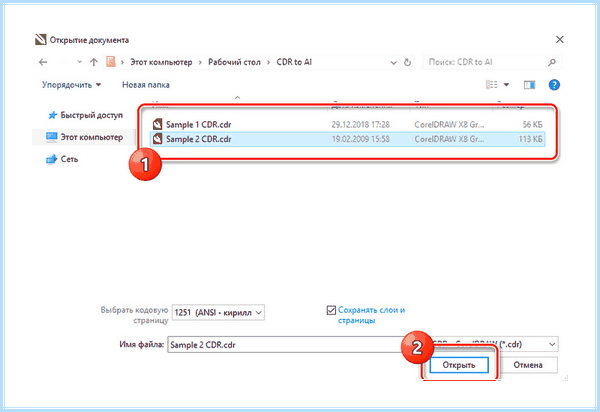Click Новая папка in the toolbar

pos(146,85)
